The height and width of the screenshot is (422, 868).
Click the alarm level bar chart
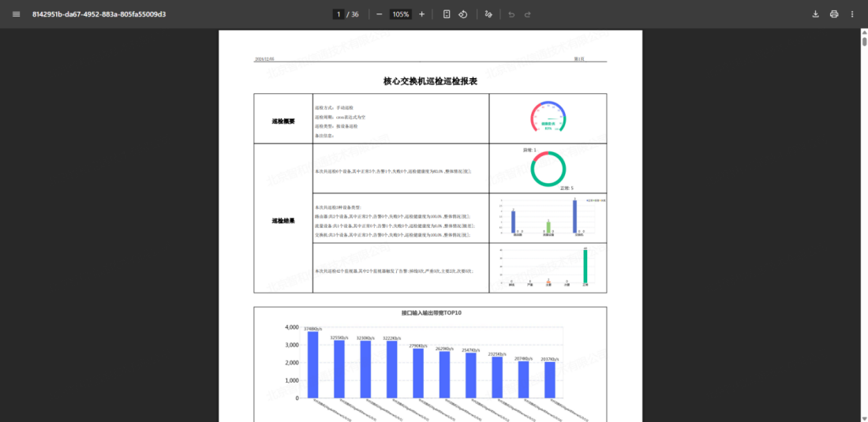[548, 267]
